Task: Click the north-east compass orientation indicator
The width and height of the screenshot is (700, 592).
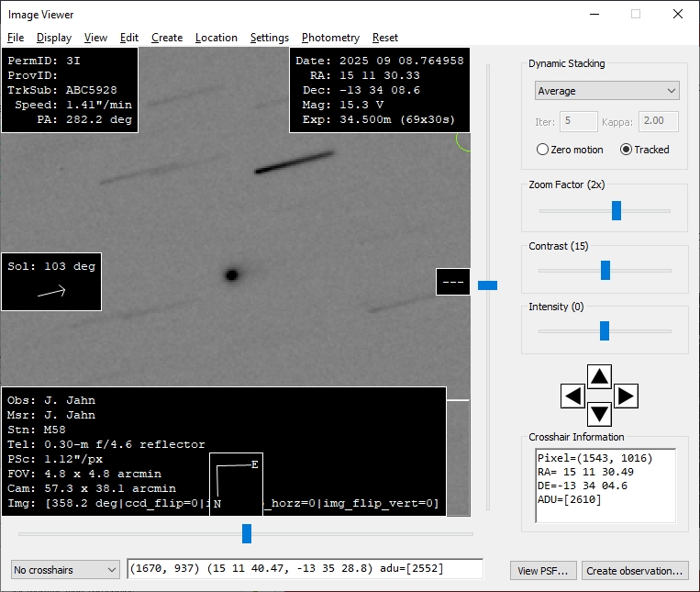Action: pyautogui.click(x=236, y=483)
